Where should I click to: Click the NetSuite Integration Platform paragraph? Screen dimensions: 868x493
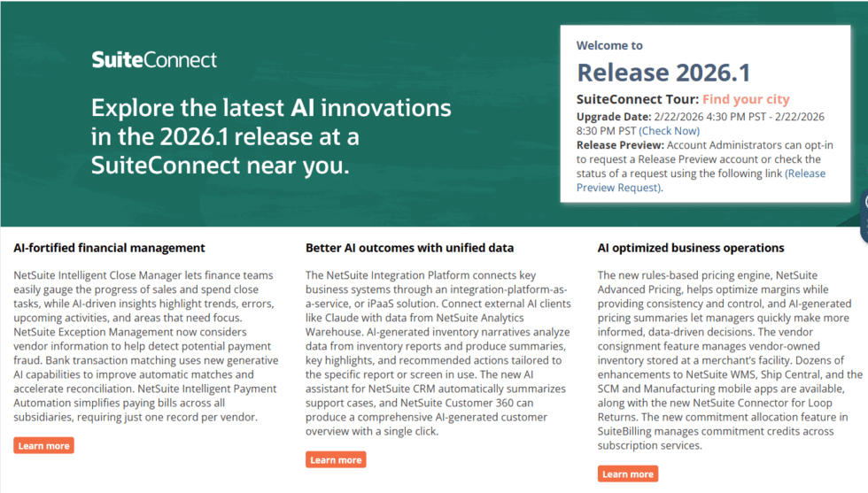pos(438,353)
